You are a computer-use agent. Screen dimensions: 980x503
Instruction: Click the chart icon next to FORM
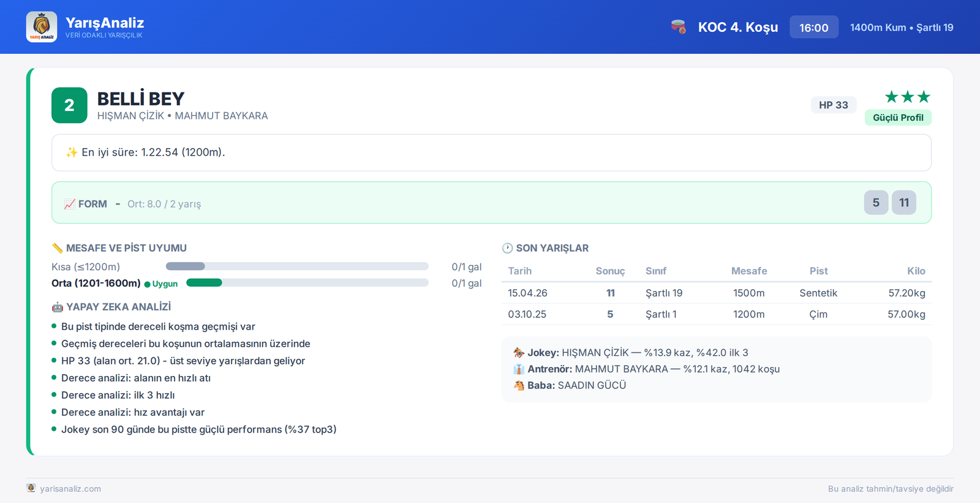(70, 204)
